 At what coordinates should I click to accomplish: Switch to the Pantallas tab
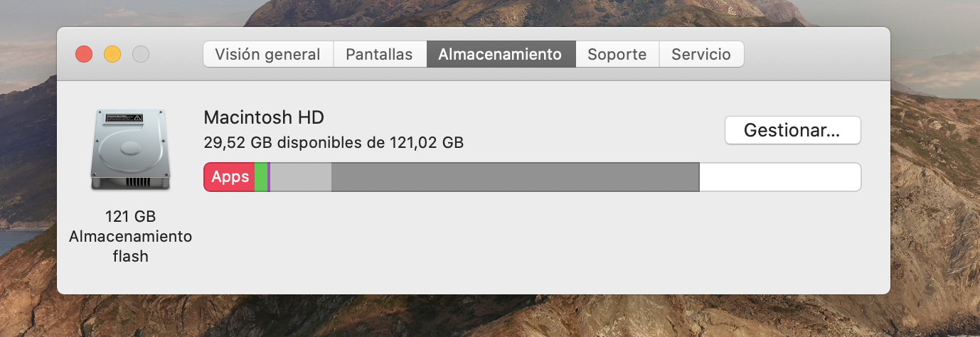[x=379, y=54]
